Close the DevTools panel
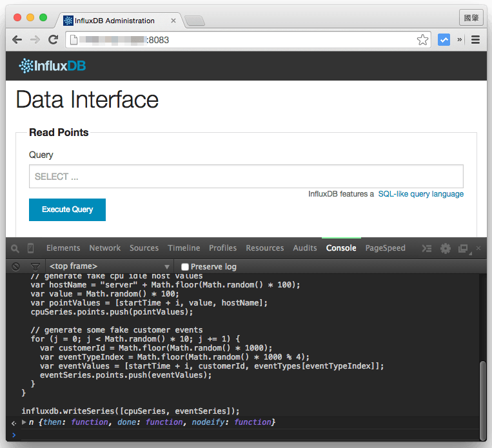 (478, 248)
